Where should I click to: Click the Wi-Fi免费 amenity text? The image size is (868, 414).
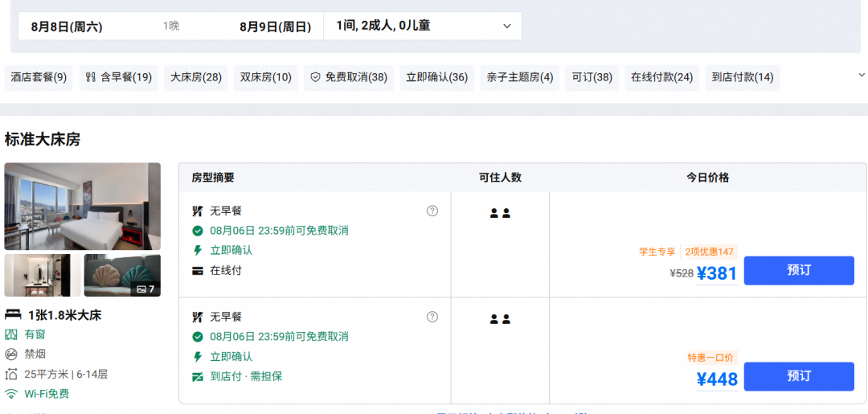(x=47, y=394)
